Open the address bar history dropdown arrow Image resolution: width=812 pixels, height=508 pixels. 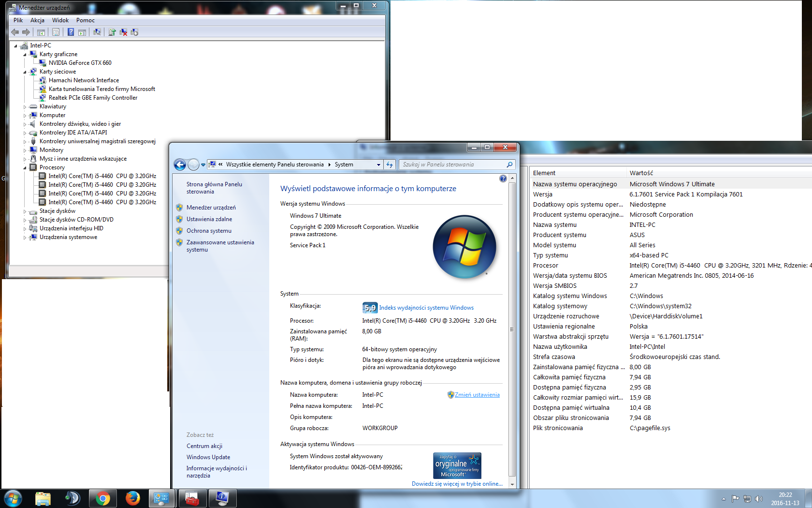click(x=378, y=164)
